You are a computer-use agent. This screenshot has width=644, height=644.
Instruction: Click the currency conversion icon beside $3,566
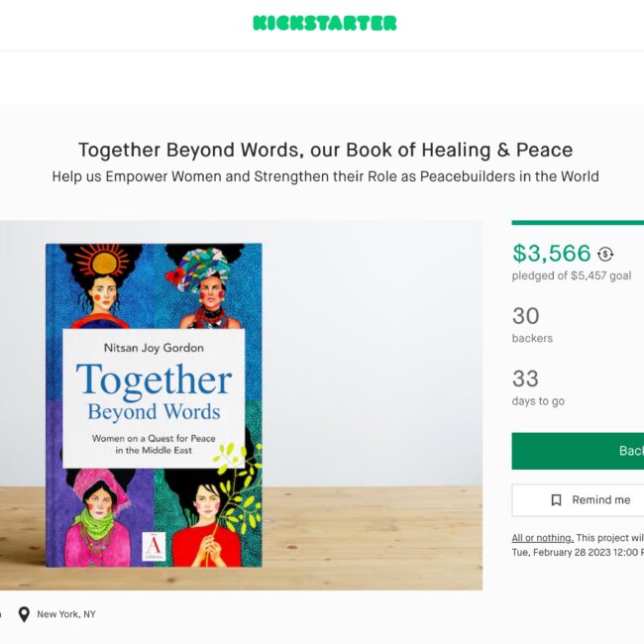pyautogui.click(x=605, y=255)
